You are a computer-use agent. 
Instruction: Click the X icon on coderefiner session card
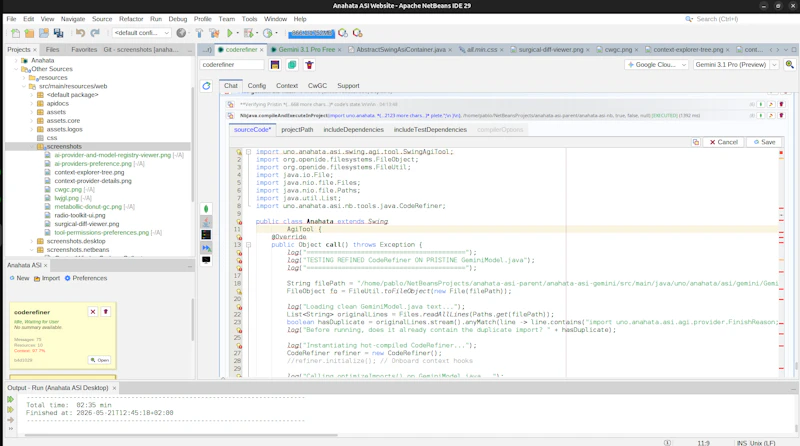click(x=93, y=312)
